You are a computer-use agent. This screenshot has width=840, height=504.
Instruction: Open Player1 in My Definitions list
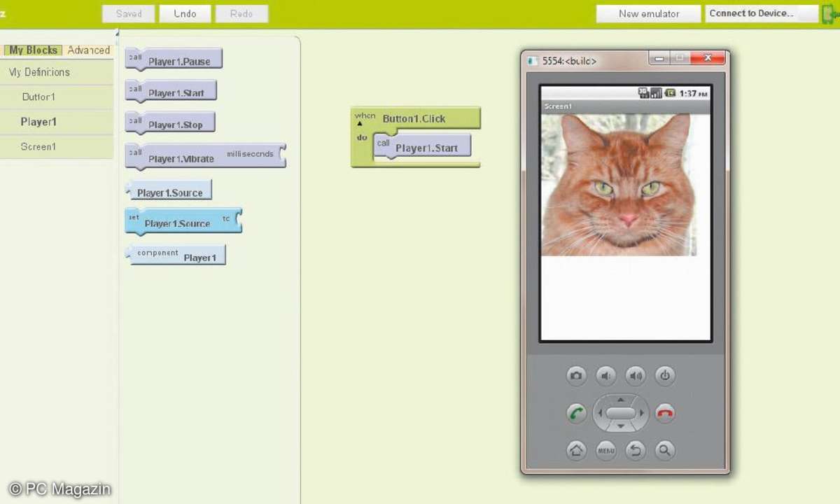pos(38,122)
